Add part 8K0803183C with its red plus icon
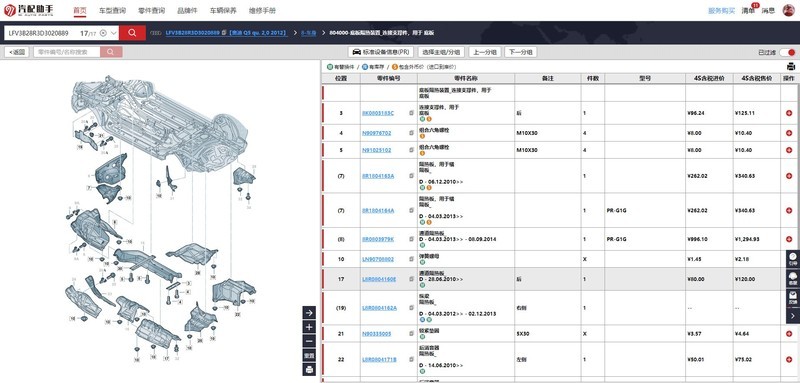800x383 pixels. [x=789, y=113]
